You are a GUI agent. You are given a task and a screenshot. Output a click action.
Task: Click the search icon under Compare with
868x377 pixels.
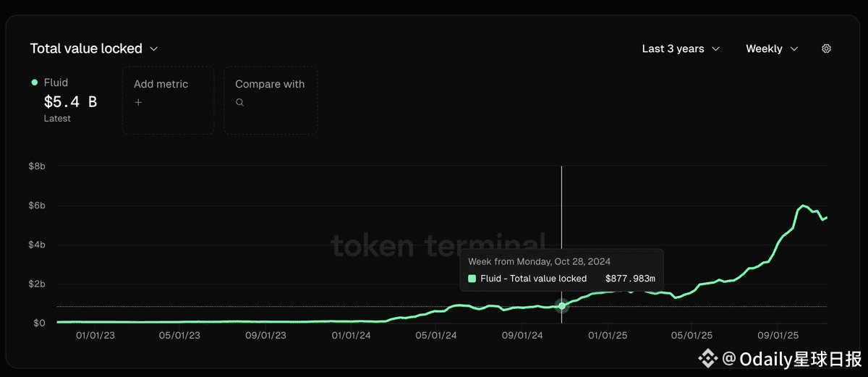[x=239, y=103]
